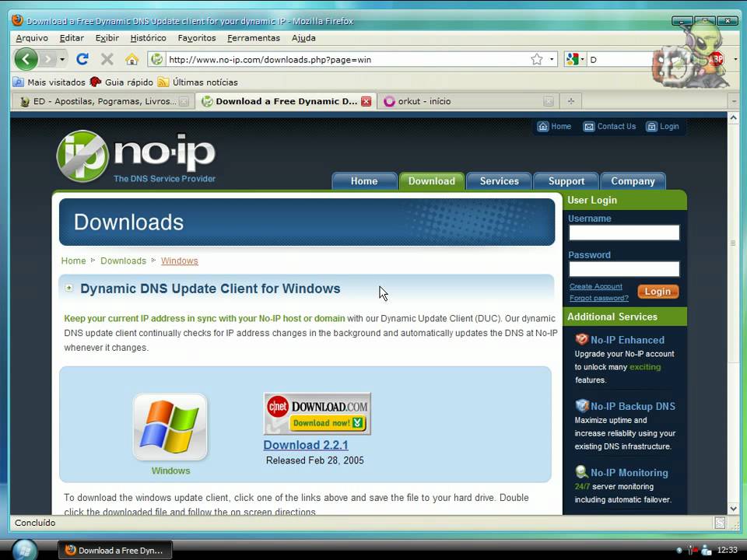Open the Download navigation tab
This screenshot has height=560, width=747.
pos(432,181)
